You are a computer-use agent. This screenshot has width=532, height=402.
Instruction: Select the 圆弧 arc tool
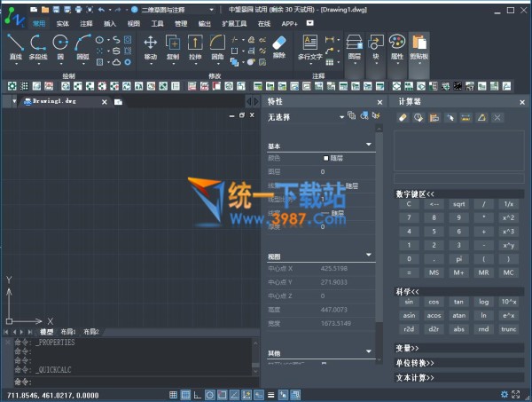[82, 47]
